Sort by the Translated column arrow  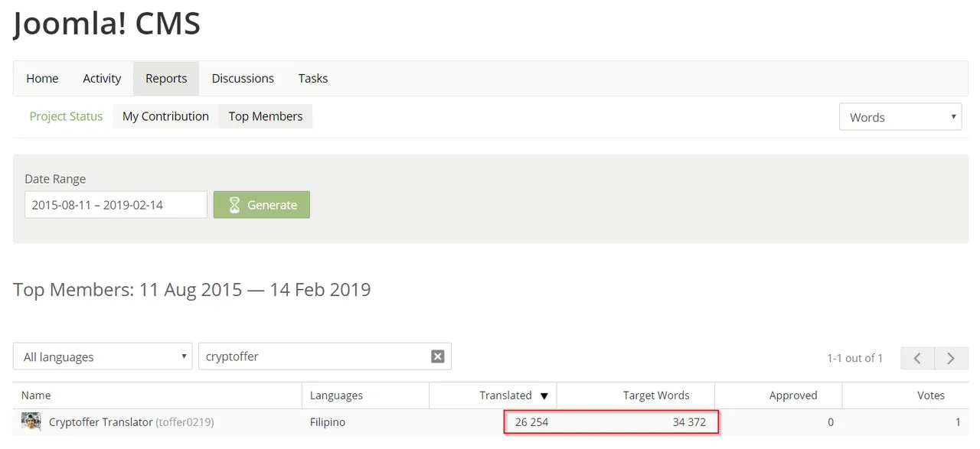(544, 396)
